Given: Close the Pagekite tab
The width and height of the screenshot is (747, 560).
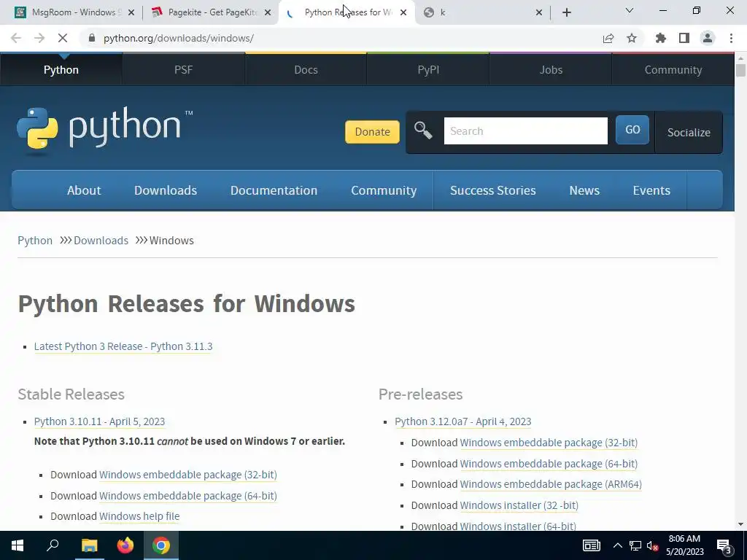Looking at the screenshot, I should pos(268,12).
